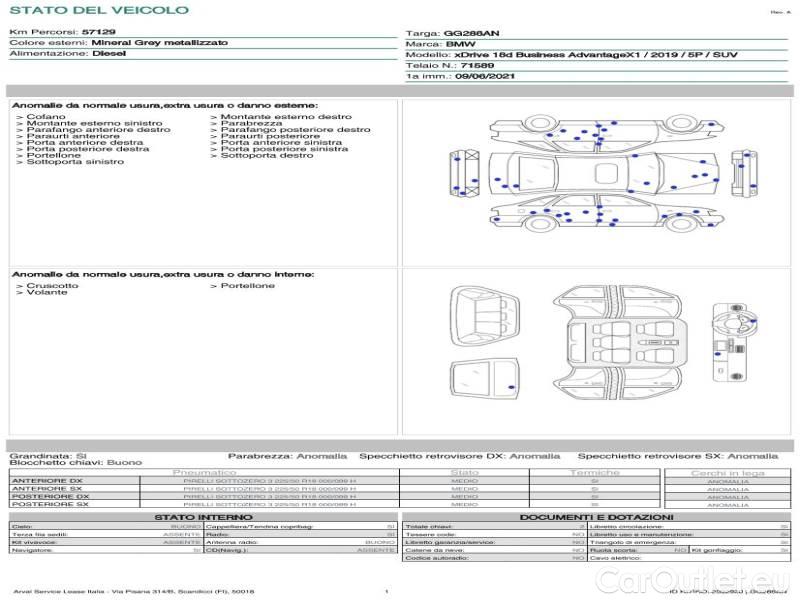
Task: Click the blue damage dot on tailgate window diagram
Action: [x=510, y=386]
